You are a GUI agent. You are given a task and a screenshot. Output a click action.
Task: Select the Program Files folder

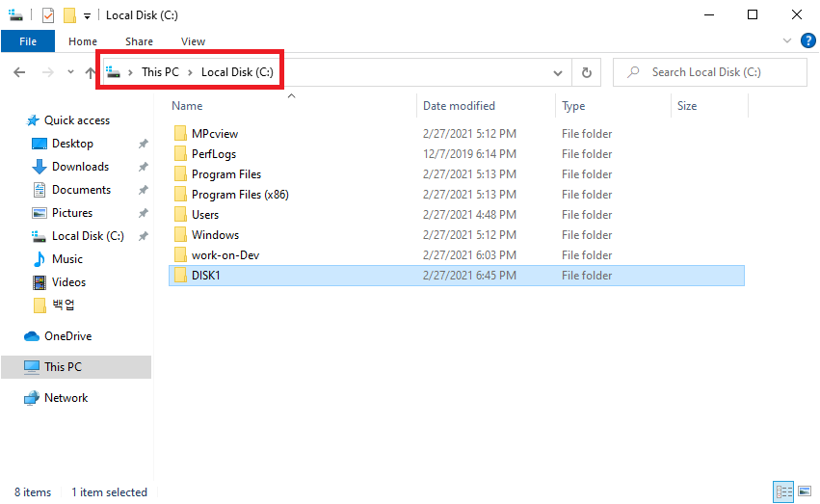point(226,174)
